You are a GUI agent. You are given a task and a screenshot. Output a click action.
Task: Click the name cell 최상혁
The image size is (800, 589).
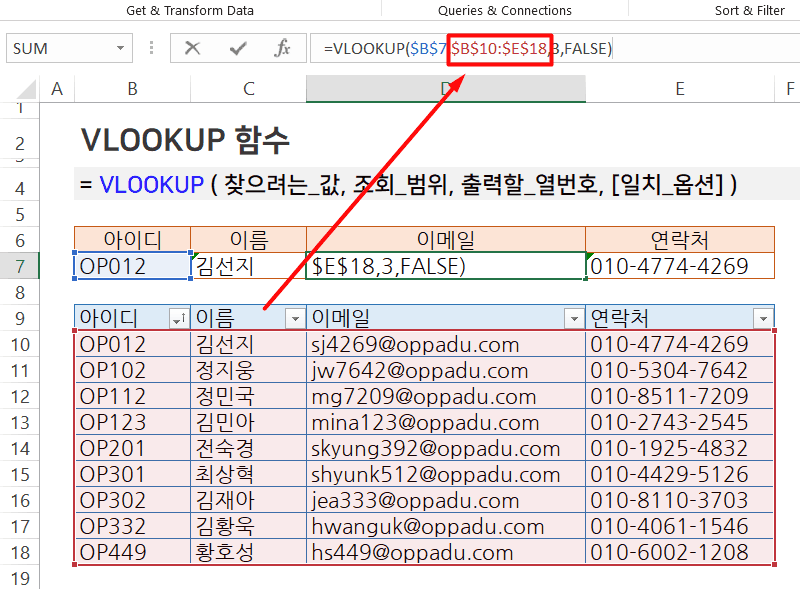(x=248, y=475)
